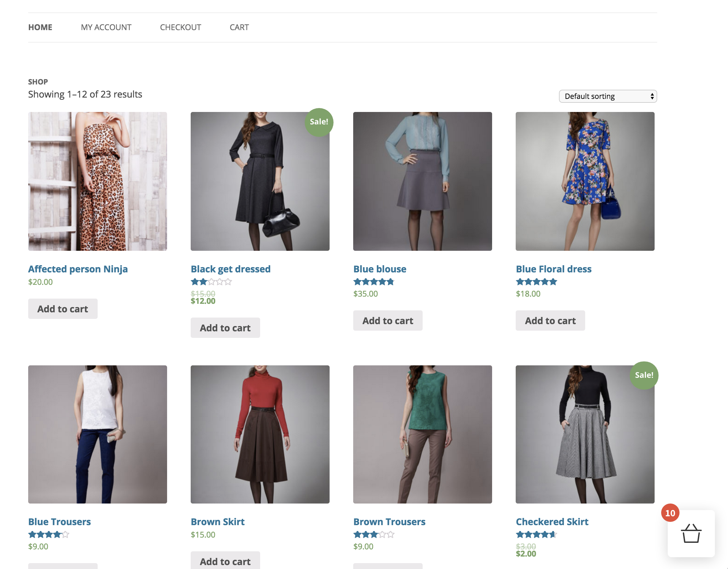Open the Checkout menu item

coord(180,27)
